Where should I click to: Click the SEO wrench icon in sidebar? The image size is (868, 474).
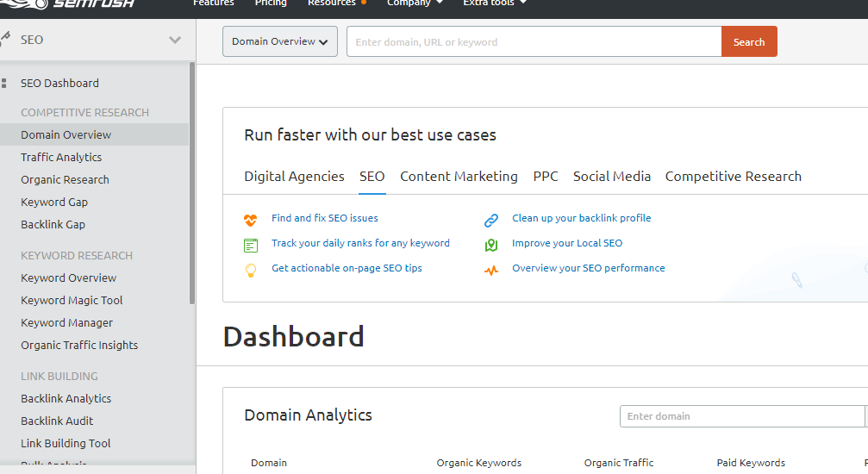[x=5, y=38]
